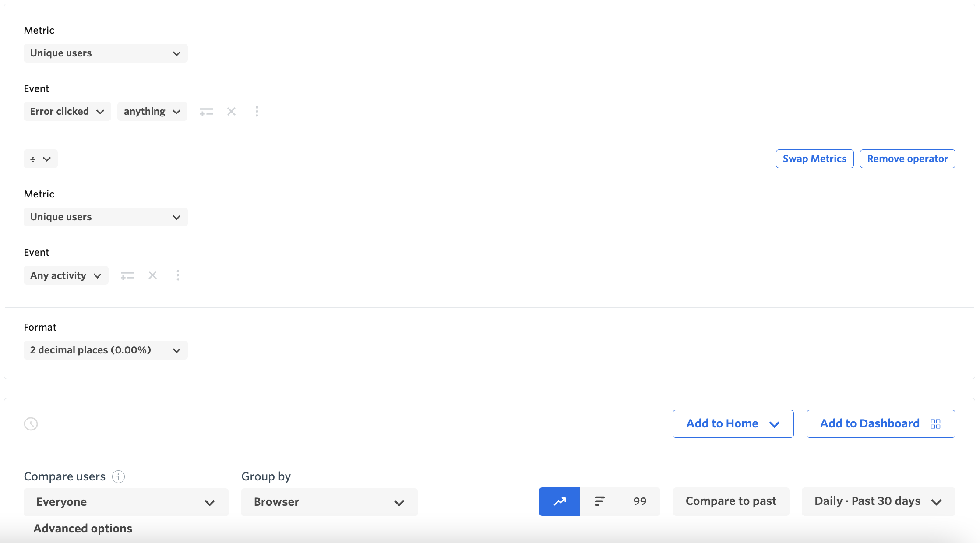980x543 pixels.
Task: Add filter to Error clicked event
Action: click(x=206, y=112)
